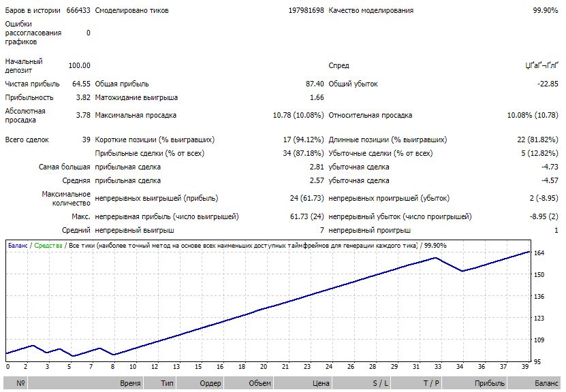
Task: Click the Общий убыток value -22.85
Action: click(x=548, y=84)
